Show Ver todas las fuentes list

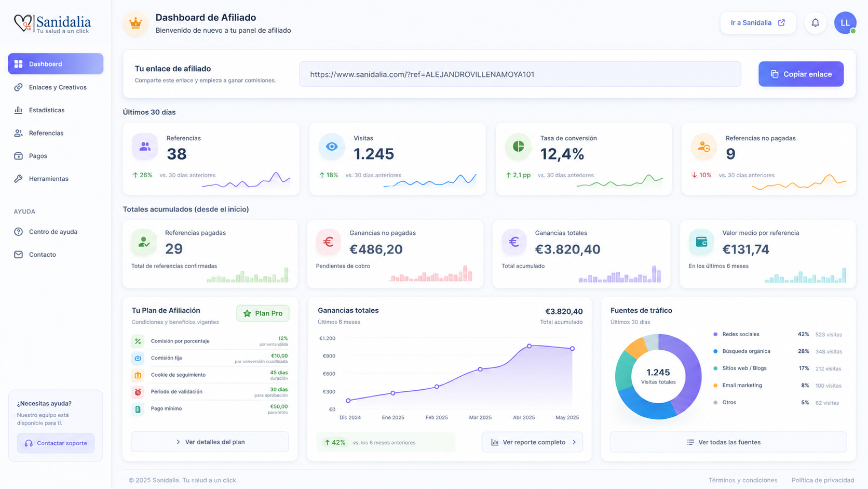(x=728, y=442)
